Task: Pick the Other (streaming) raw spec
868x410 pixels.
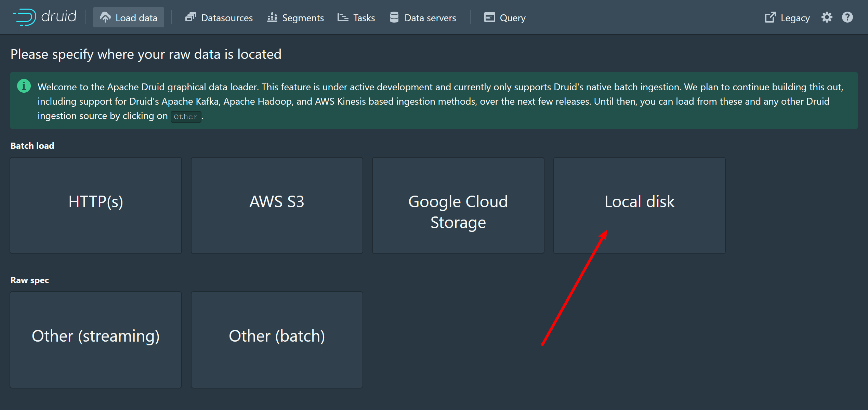Action: [x=95, y=339]
